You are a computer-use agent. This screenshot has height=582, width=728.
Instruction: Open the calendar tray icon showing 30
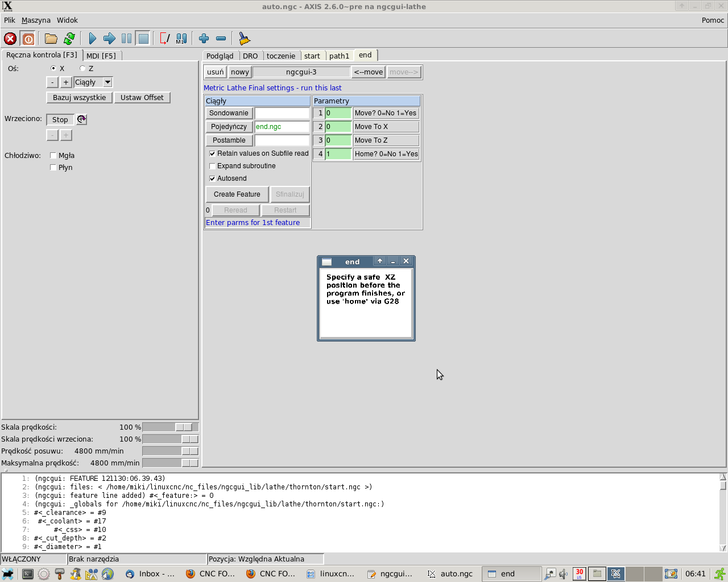(x=579, y=574)
